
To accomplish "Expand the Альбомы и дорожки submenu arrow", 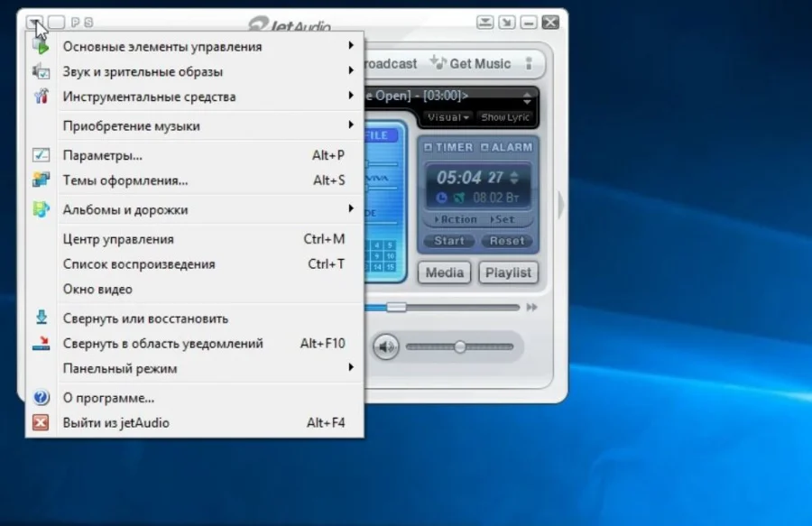I will click(x=351, y=208).
